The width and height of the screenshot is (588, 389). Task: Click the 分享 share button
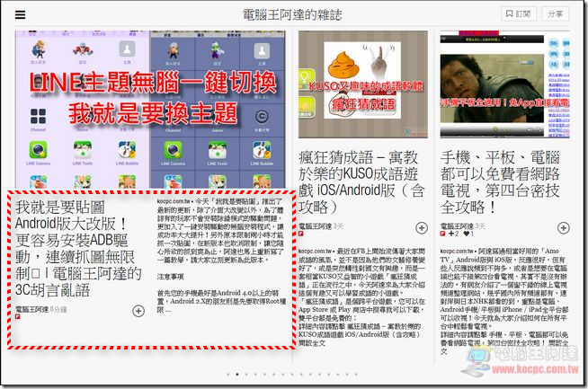(x=555, y=13)
